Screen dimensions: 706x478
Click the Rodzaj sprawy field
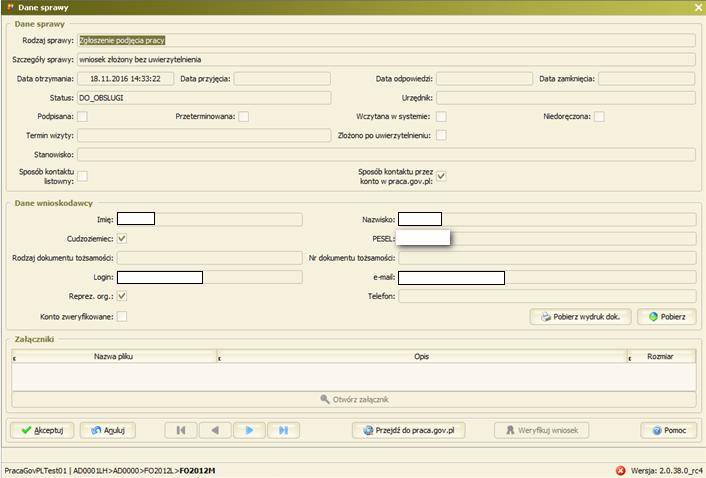click(x=386, y=41)
